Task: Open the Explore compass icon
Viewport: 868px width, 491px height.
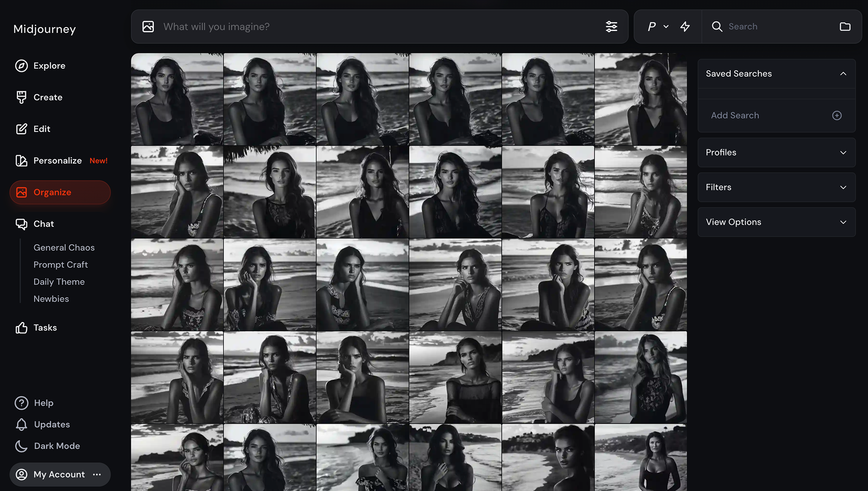Action: 21,66
